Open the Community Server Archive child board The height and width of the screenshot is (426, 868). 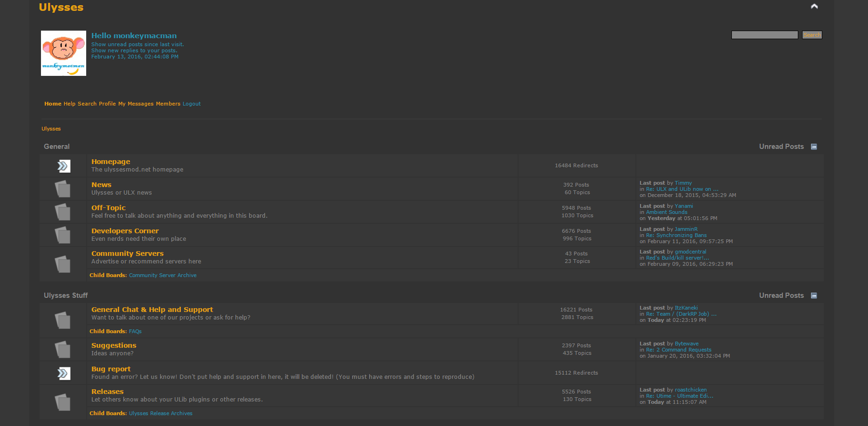coord(162,275)
